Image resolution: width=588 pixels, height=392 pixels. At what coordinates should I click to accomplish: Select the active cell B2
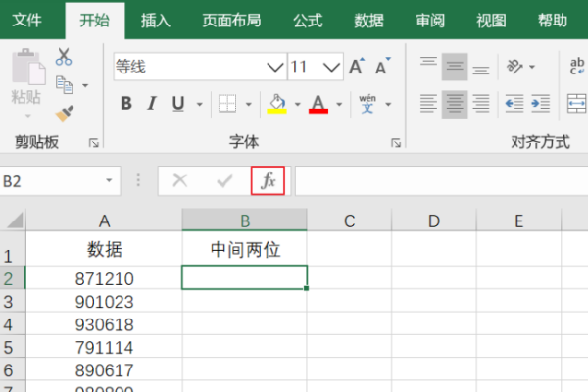pyautogui.click(x=244, y=277)
